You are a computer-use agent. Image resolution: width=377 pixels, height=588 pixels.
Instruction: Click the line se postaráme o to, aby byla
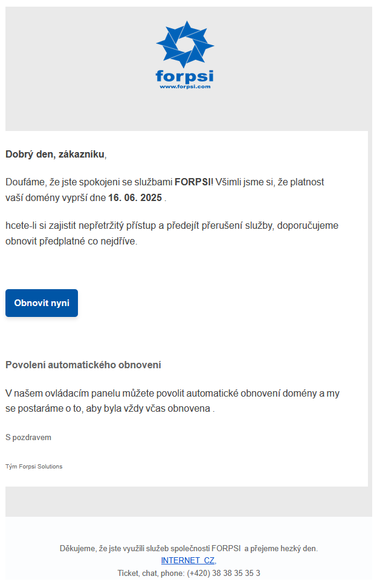(110, 408)
